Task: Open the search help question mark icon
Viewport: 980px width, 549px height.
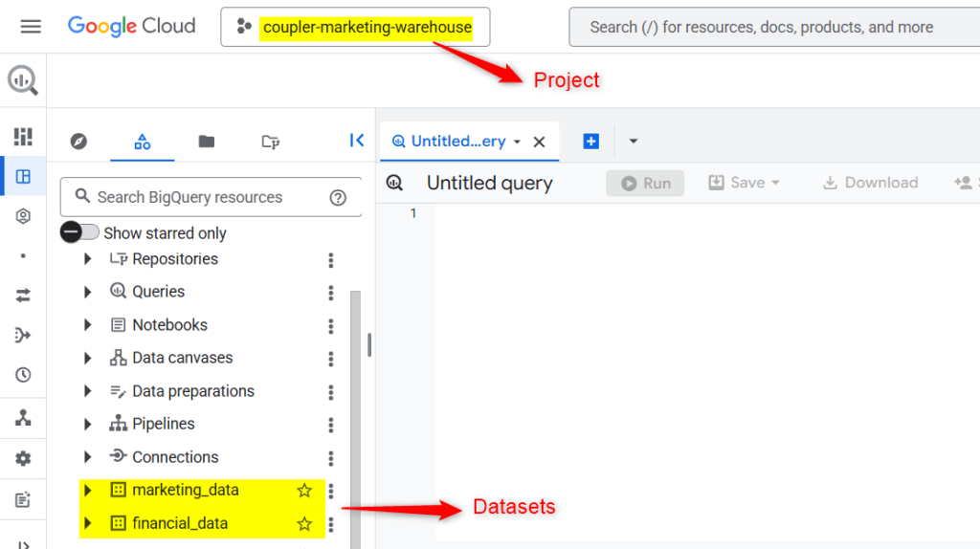Action: pos(338,197)
